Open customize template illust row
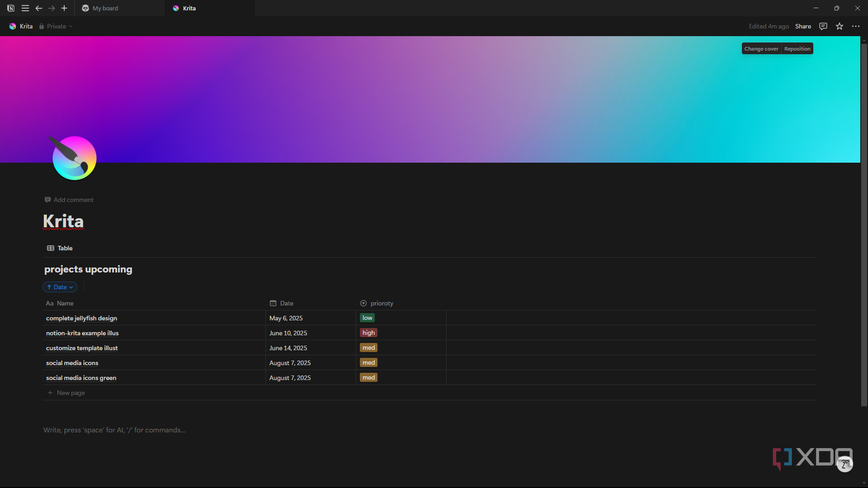 (x=82, y=348)
